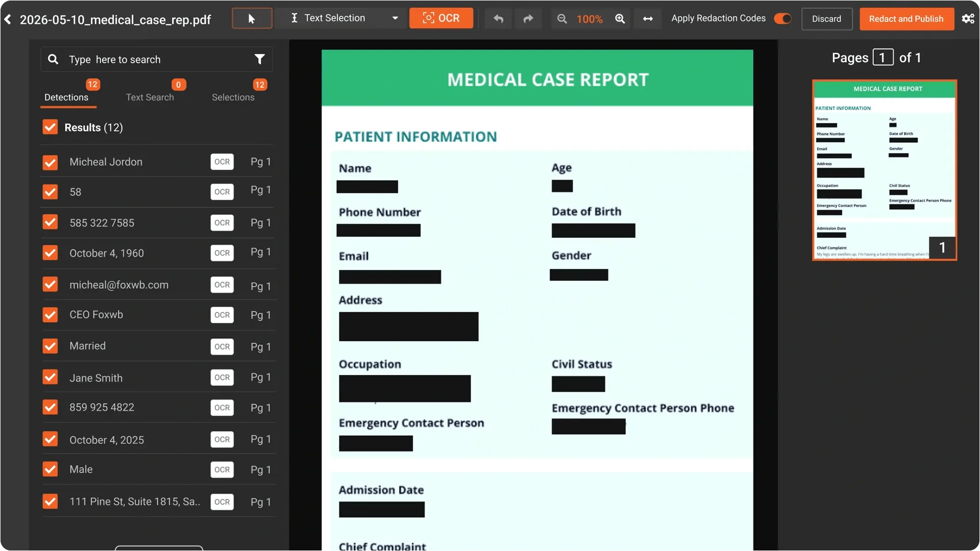Zoom in on the document

[620, 19]
